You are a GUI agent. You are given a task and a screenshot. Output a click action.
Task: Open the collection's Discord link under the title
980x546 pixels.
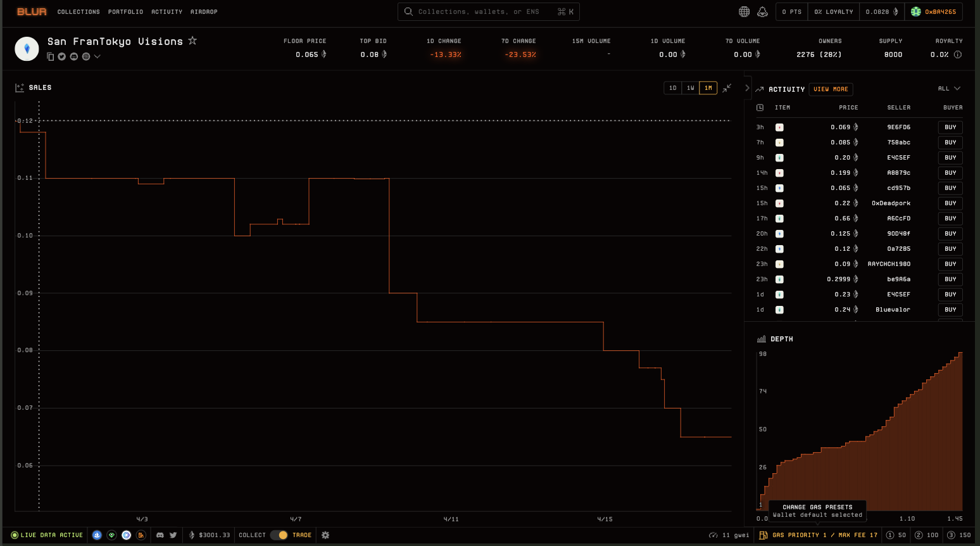click(74, 56)
